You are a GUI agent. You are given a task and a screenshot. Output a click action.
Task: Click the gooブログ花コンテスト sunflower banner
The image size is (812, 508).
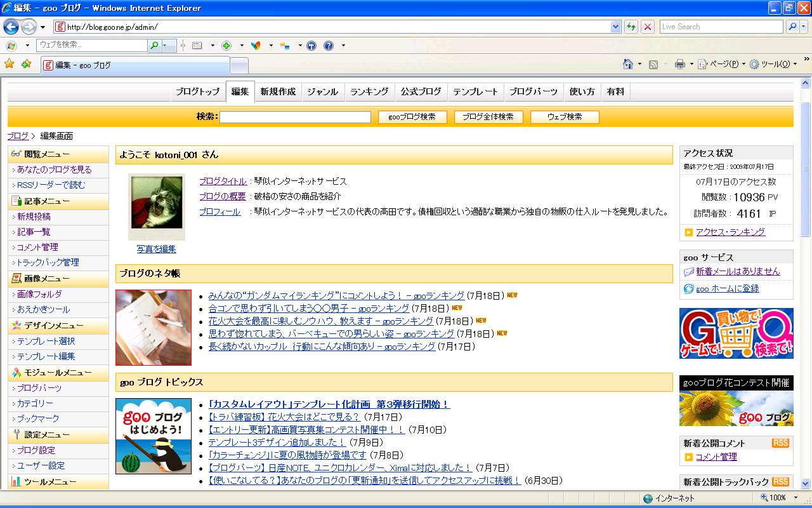tap(736, 401)
